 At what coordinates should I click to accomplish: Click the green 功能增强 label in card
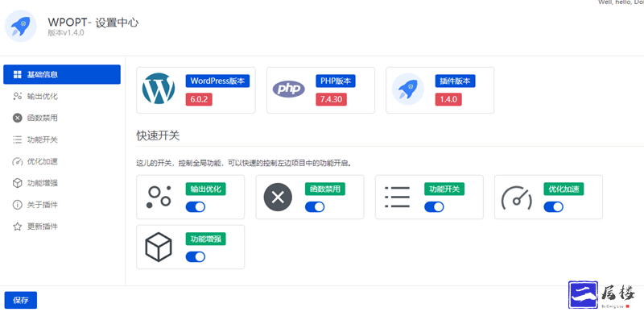206,239
